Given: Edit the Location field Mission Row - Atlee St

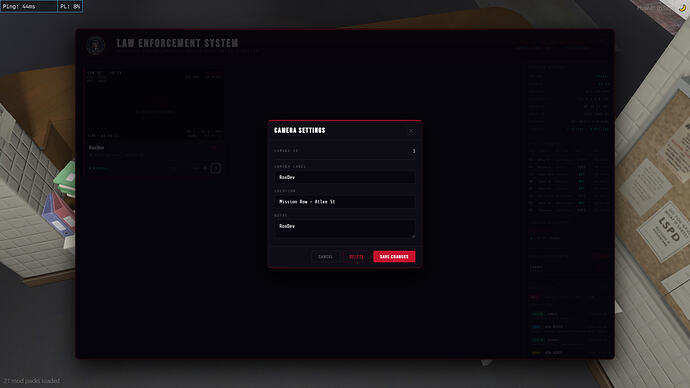Looking at the screenshot, I should 345,201.
